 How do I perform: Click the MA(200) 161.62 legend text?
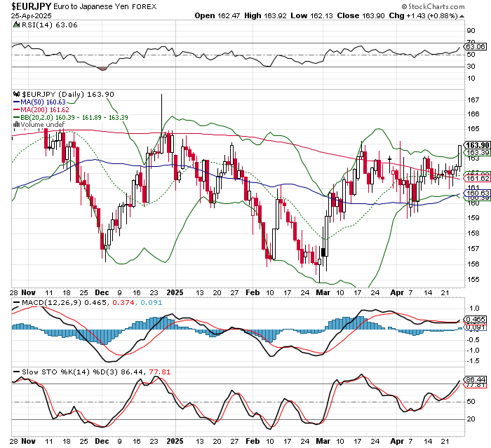[x=45, y=110]
